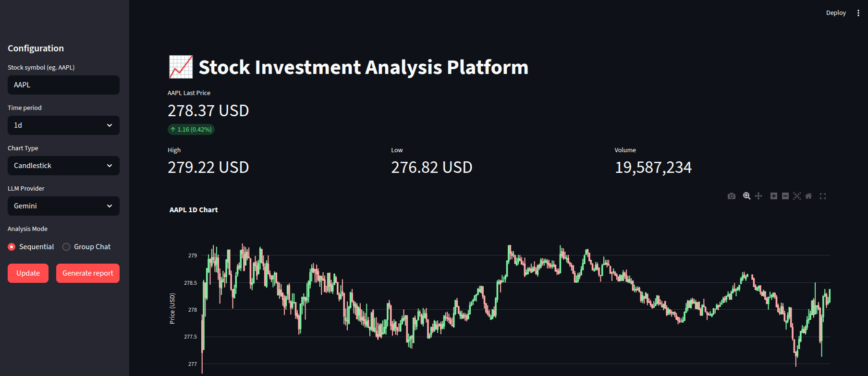The image size is (868, 376).
Task: Click the Stock Investment Analysis Platform heading
Action: pos(363,67)
